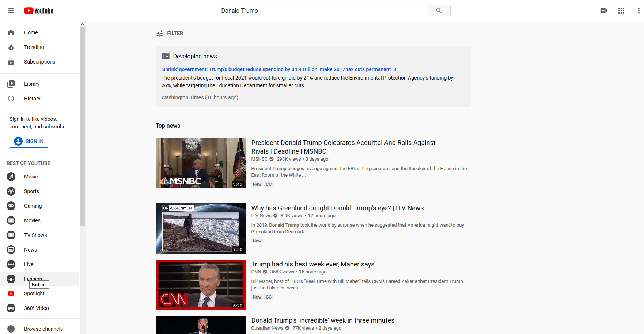Open the MSNBC video thumbnail

click(201, 163)
